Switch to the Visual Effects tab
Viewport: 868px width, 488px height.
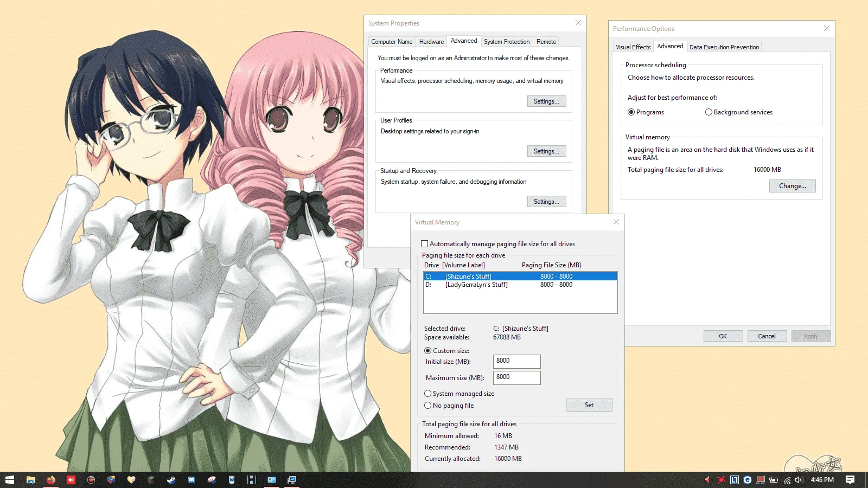(x=633, y=47)
